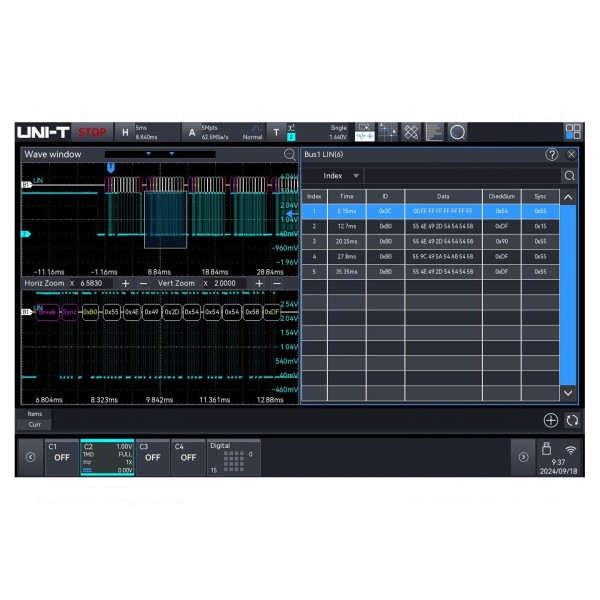Increase Horiz Zoom with the plus button
Image resolution: width=600 pixels, height=600 pixels.
[126, 284]
